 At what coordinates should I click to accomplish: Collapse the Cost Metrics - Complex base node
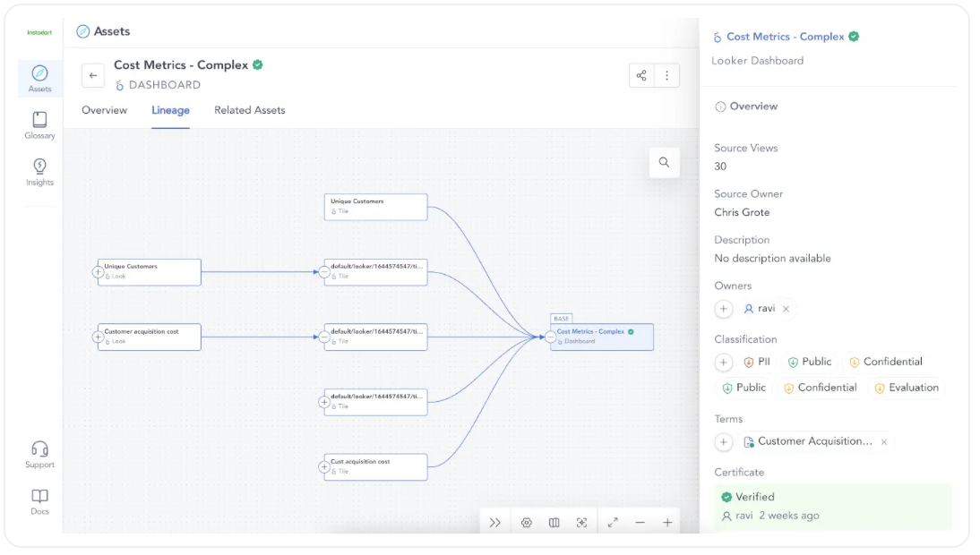tap(550, 337)
